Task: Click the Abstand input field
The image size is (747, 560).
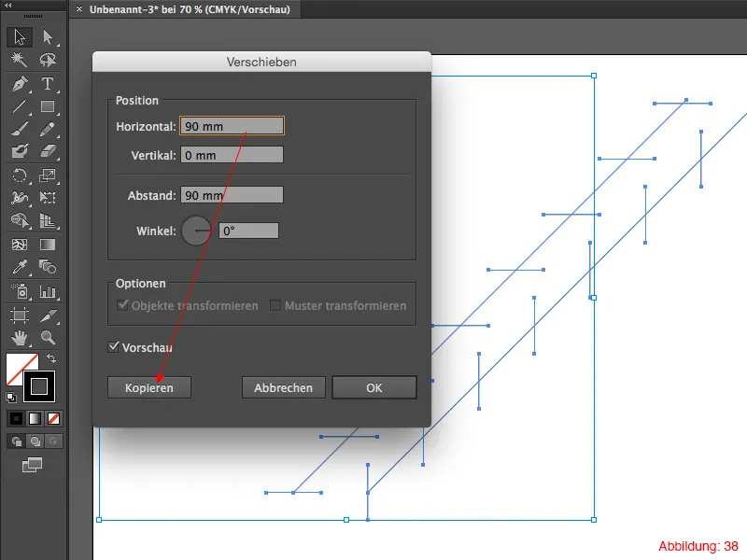Action: pyautogui.click(x=232, y=195)
